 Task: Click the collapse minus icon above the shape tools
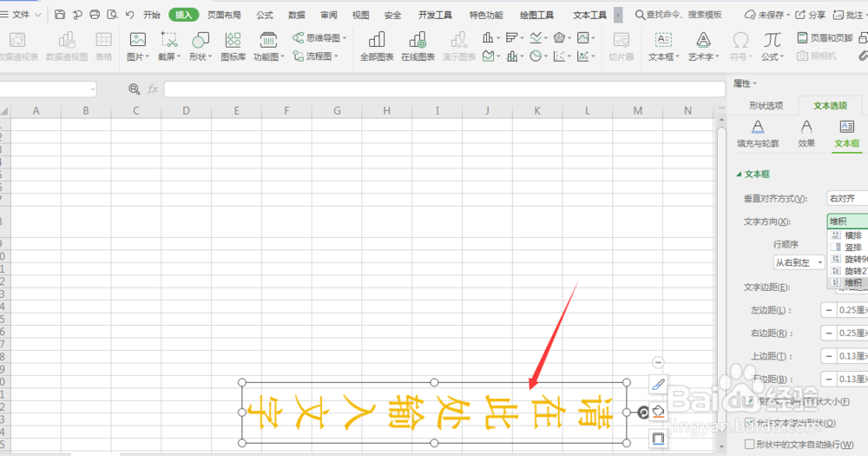pos(658,362)
